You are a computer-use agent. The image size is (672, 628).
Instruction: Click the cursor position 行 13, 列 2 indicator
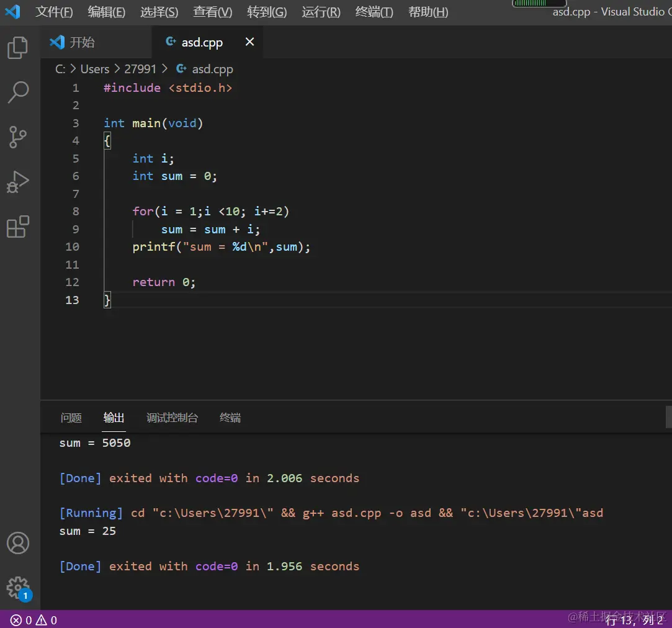coord(634,620)
